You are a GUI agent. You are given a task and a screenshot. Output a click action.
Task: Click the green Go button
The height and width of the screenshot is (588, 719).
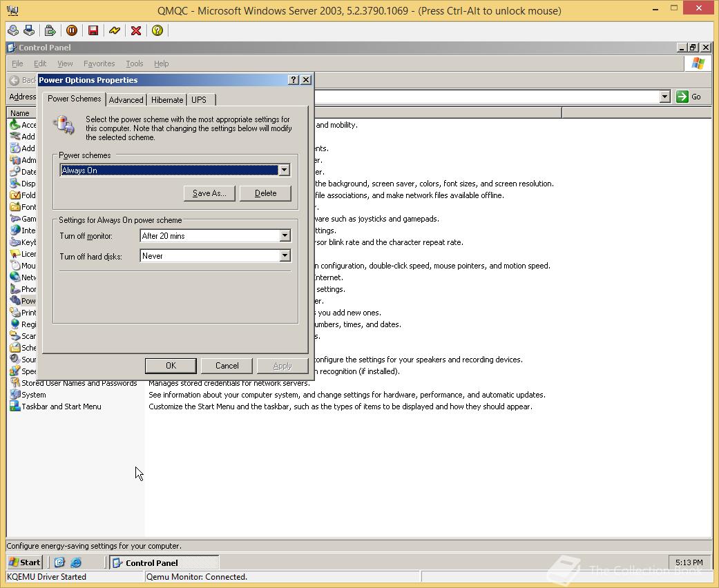coord(689,97)
